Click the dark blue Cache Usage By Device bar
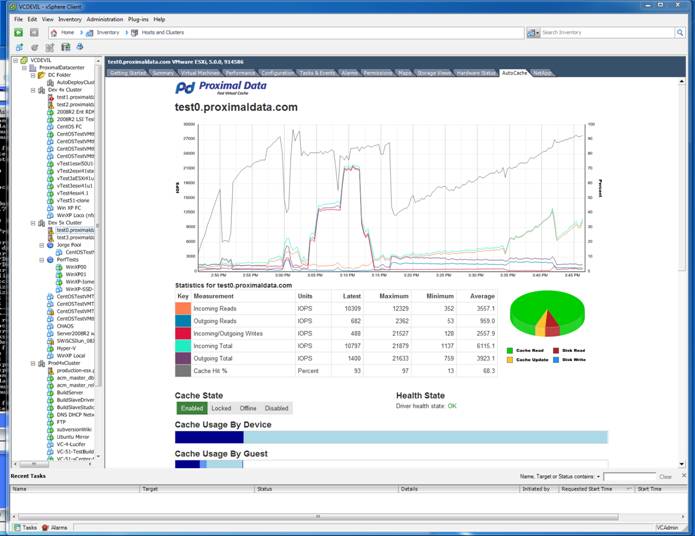Screen dimensions: 695x536 [x=209, y=438]
